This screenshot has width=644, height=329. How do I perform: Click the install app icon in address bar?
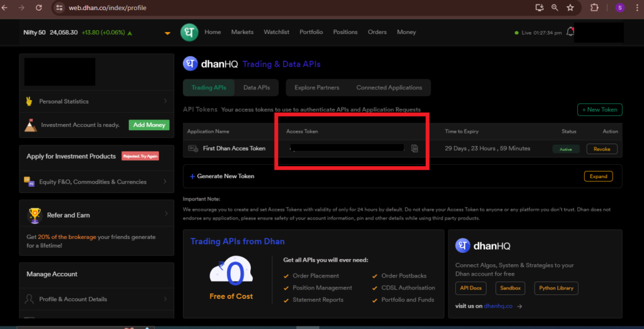coord(539,8)
